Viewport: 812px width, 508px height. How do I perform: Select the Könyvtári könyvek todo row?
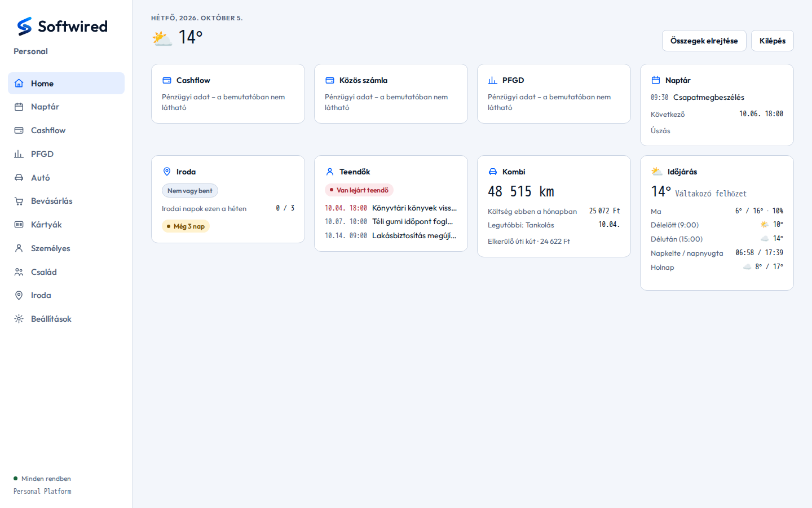click(391, 208)
